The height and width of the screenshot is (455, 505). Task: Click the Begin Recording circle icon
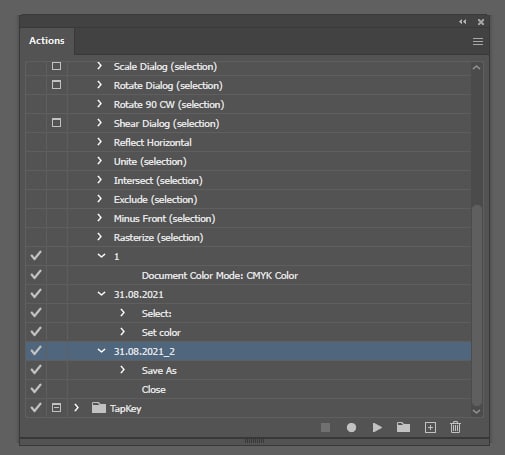351,427
